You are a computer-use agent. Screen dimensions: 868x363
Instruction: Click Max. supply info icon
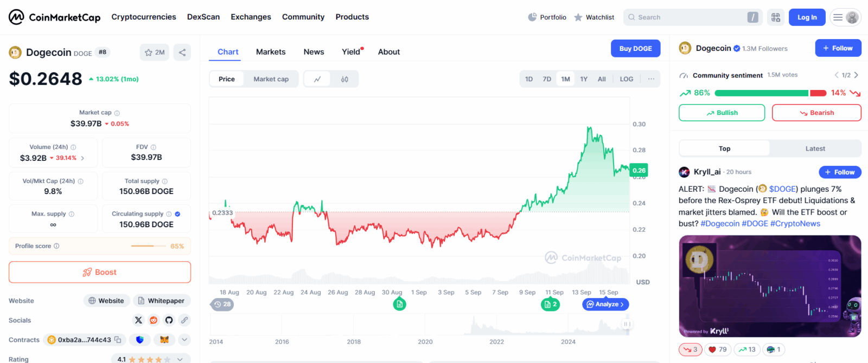click(x=72, y=214)
